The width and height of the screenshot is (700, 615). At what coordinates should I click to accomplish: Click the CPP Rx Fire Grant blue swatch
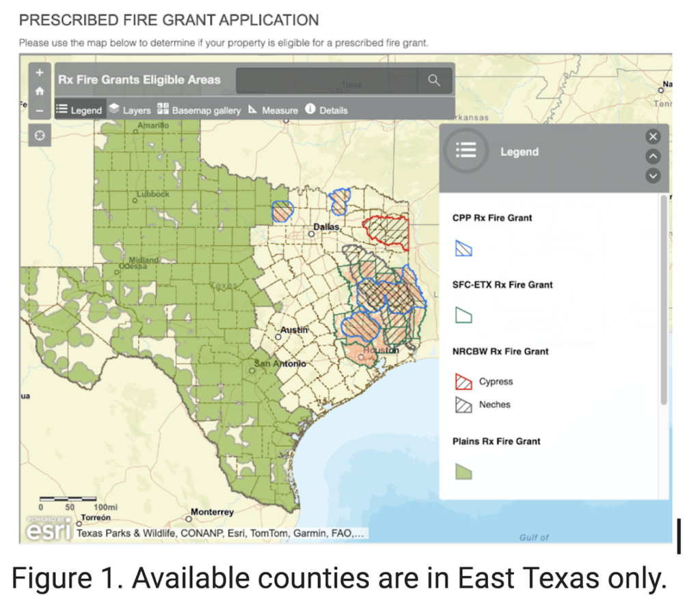click(463, 249)
